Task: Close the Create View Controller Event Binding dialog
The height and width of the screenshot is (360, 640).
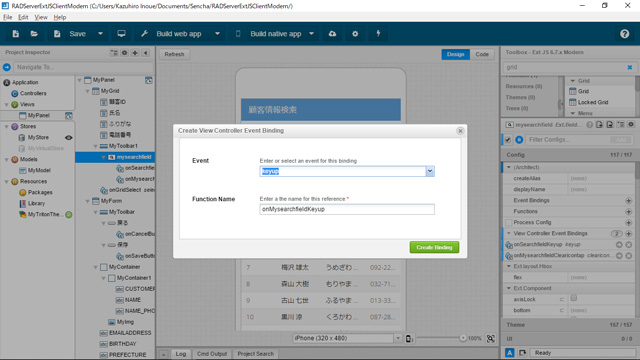Action: (460, 131)
